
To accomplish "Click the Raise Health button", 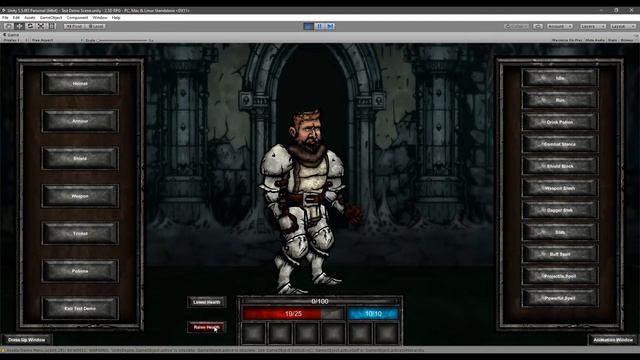I will pos(207,327).
